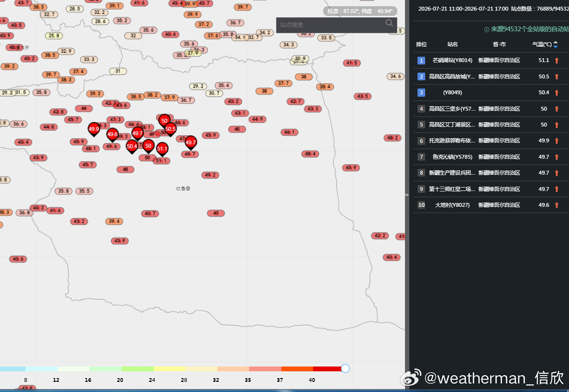Click the dark red legend color segment
Screen dimensions: 569x392
[x=327, y=369]
